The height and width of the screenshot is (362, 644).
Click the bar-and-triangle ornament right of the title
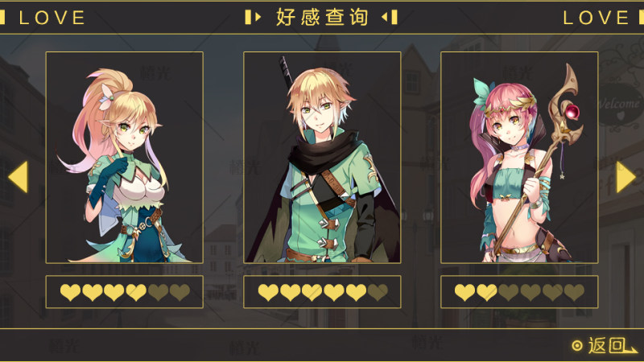390,17
